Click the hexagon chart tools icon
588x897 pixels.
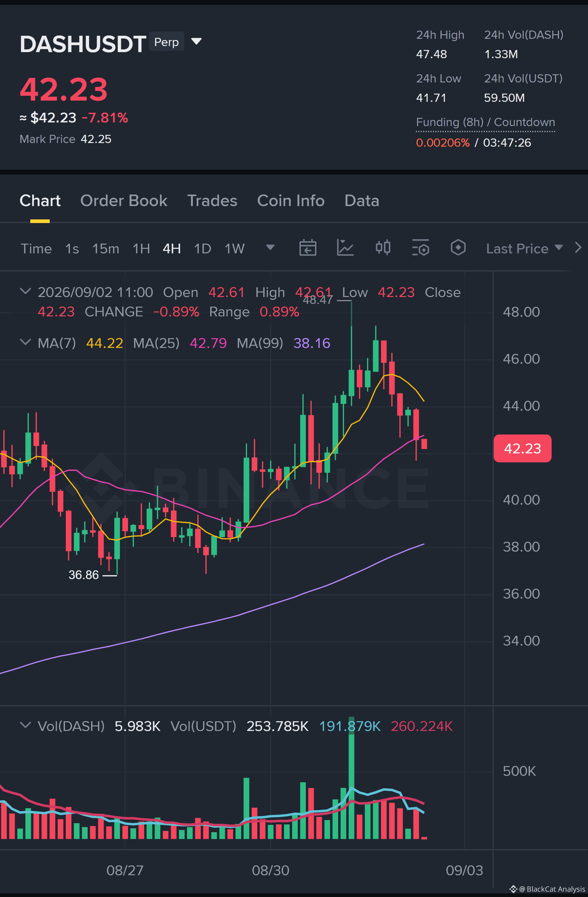[x=458, y=248]
